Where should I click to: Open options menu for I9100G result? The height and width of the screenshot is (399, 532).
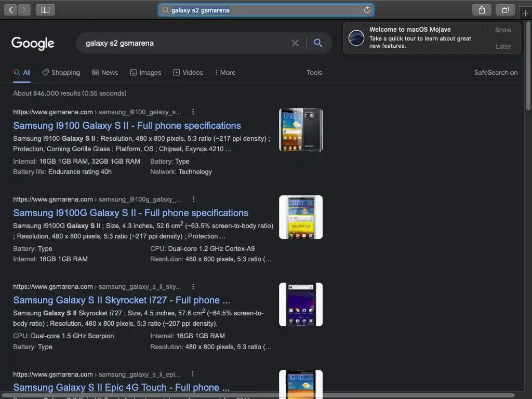(193, 199)
